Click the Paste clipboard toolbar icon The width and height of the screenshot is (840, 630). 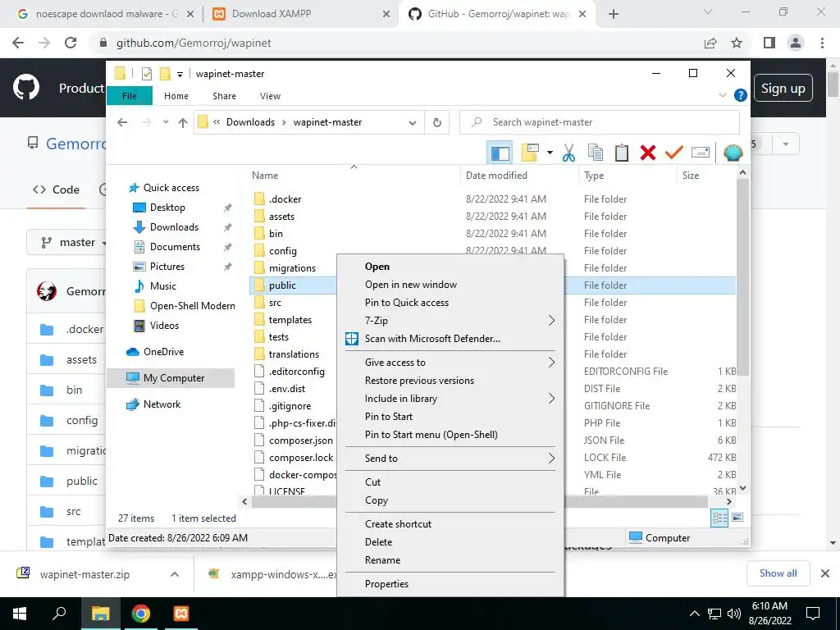pyautogui.click(x=622, y=153)
